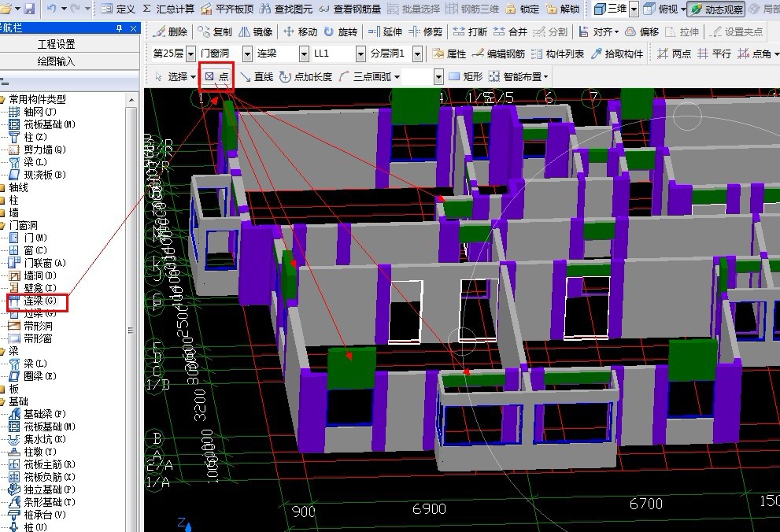
Task: Open the 三维 view dropdown arrow
Action: click(x=634, y=9)
